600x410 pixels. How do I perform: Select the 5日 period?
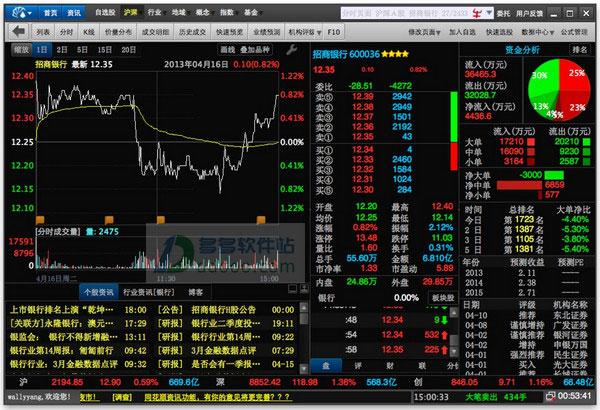point(82,49)
